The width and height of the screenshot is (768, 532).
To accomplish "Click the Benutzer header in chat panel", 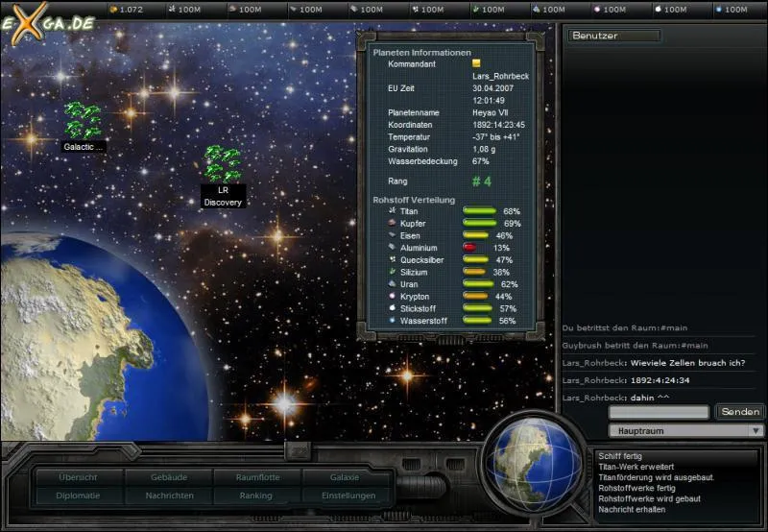I will click(x=613, y=36).
